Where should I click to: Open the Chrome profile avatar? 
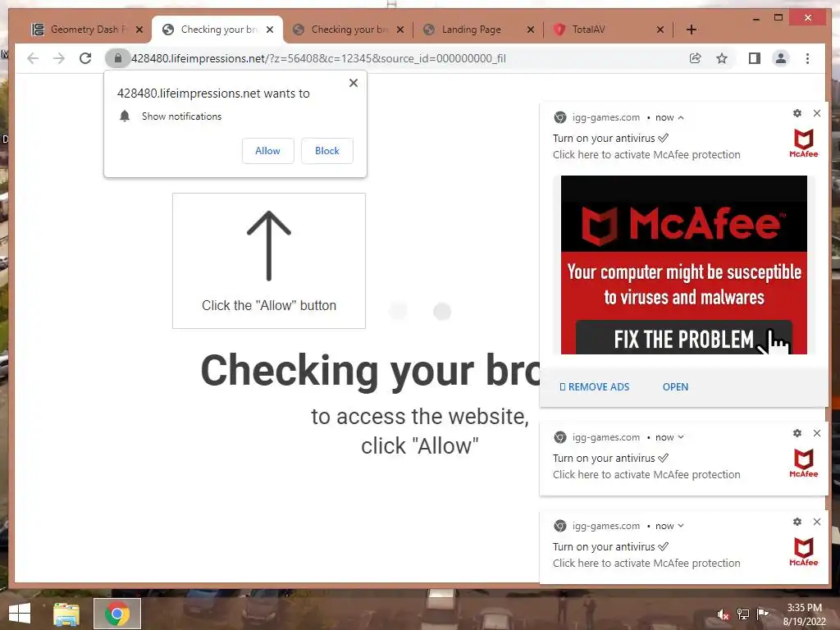pos(781,58)
